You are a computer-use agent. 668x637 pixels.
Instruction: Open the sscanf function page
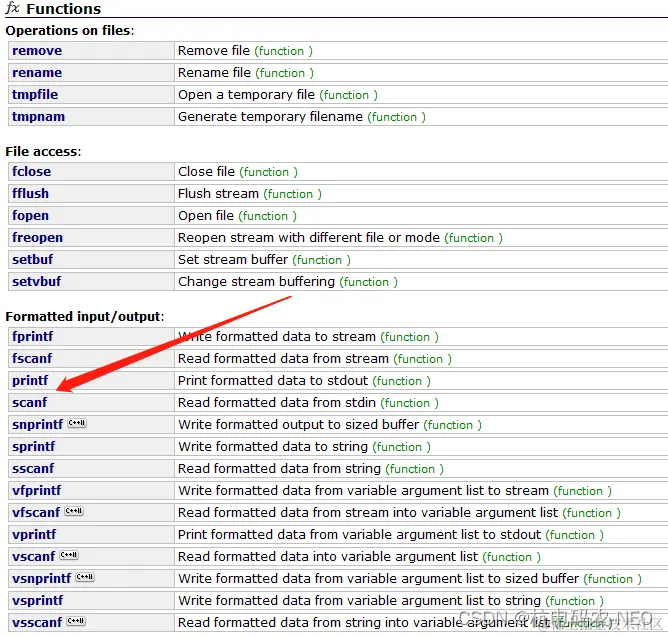(x=33, y=469)
